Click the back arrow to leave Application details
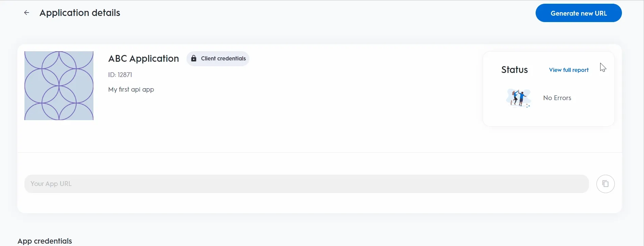 point(26,13)
